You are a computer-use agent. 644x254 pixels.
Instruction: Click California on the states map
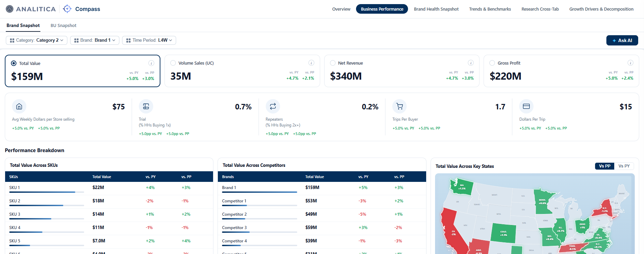452,232
